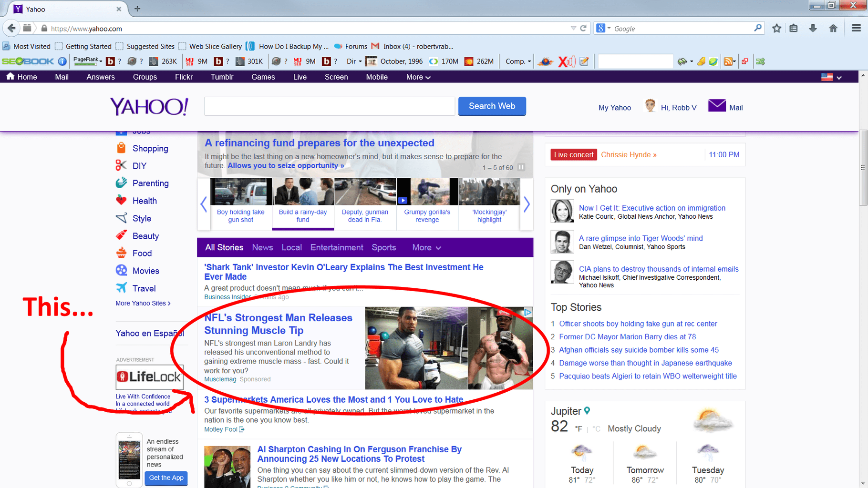Open the US flag region dropdown
The height and width of the screenshot is (488, 868).
tap(831, 77)
